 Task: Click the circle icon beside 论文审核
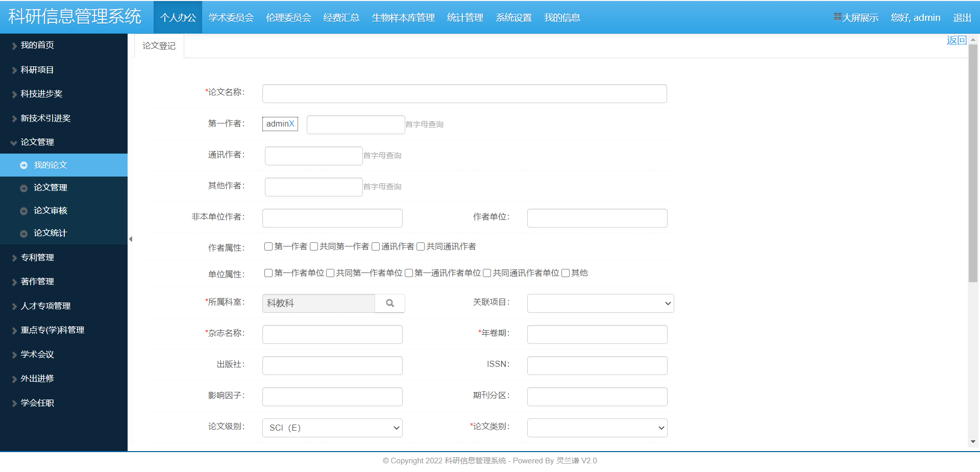click(23, 211)
